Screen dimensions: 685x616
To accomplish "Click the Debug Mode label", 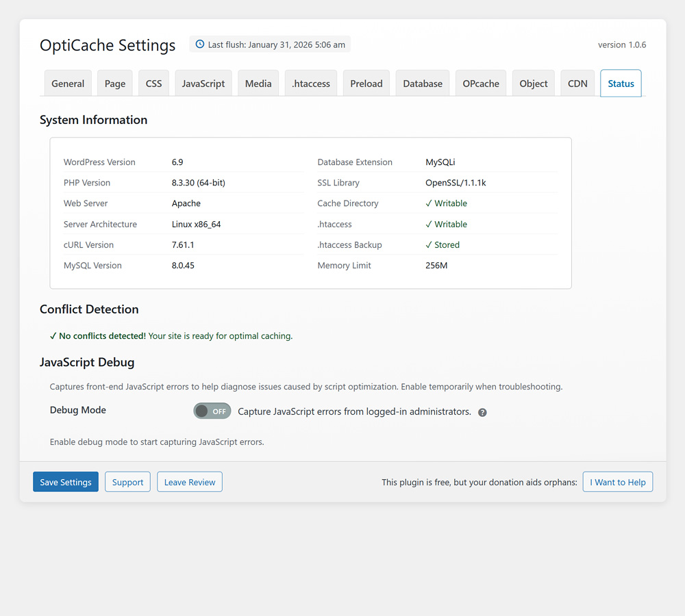I will pyautogui.click(x=78, y=410).
